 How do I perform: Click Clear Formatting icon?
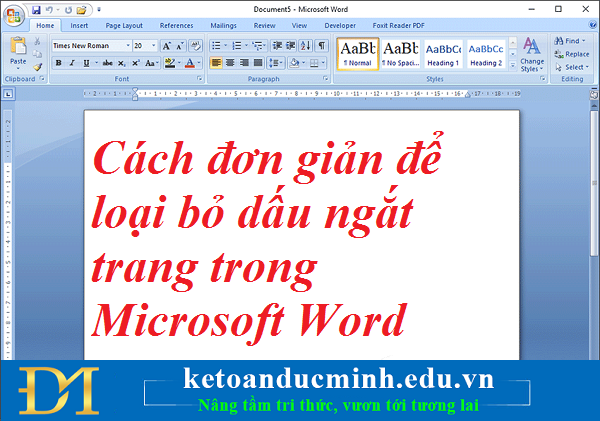click(x=196, y=46)
